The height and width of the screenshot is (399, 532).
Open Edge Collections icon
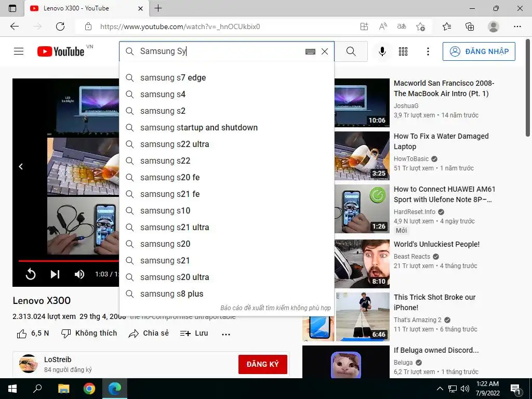pyautogui.click(x=470, y=26)
